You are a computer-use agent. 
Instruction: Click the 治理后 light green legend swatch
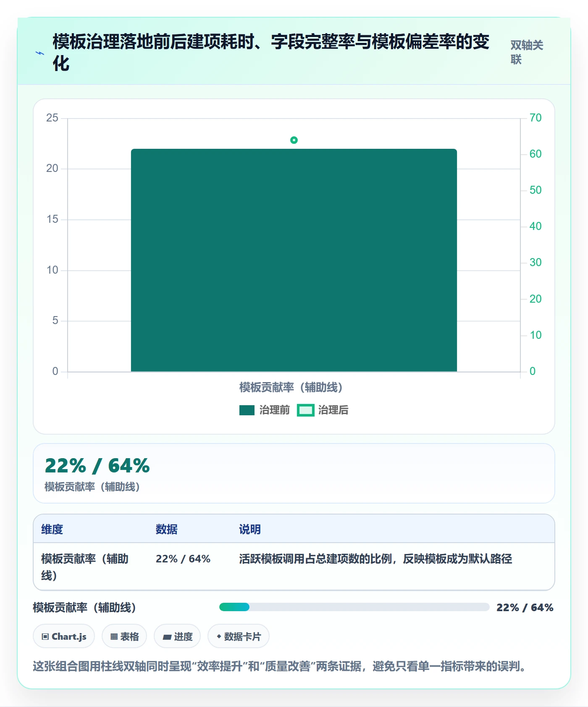[306, 410]
